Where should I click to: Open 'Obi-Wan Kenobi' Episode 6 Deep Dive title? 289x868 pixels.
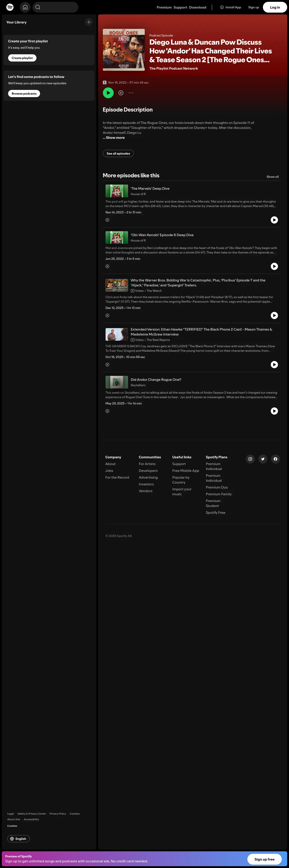(162, 235)
